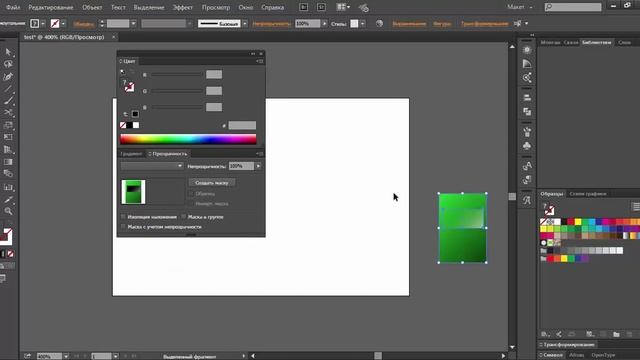Toggle Обрезать checkbox in Transparency panel
This screenshot has height=360, width=640.
(191, 193)
